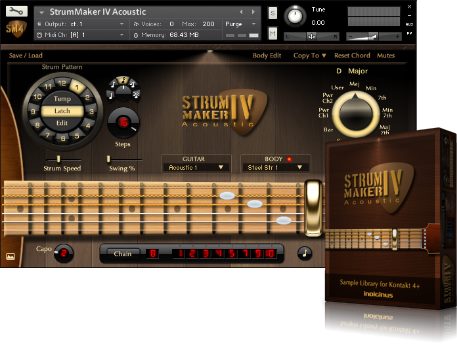Select the upper-right note-value icon
The image size is (457, 362).
[x=132, y=84]
